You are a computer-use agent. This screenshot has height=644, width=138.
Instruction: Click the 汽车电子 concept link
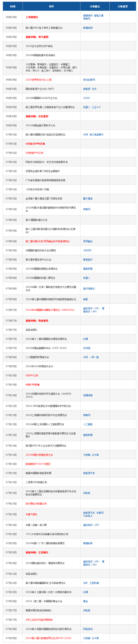click(88, 516)
